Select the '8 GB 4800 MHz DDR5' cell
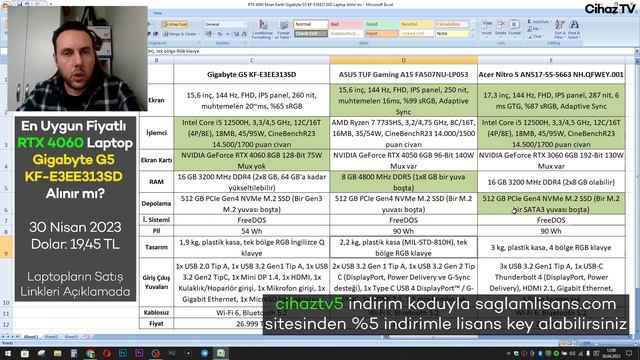 pyautogui.click(x=403, y=182)
